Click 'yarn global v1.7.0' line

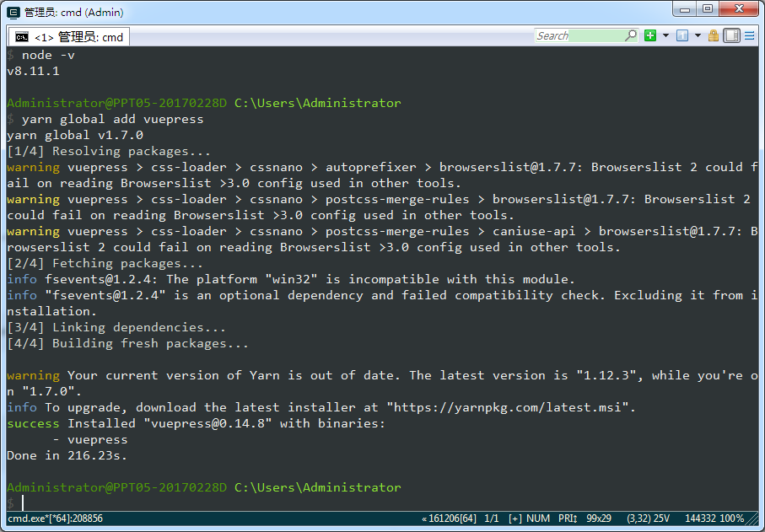click(x=75, y=135)
